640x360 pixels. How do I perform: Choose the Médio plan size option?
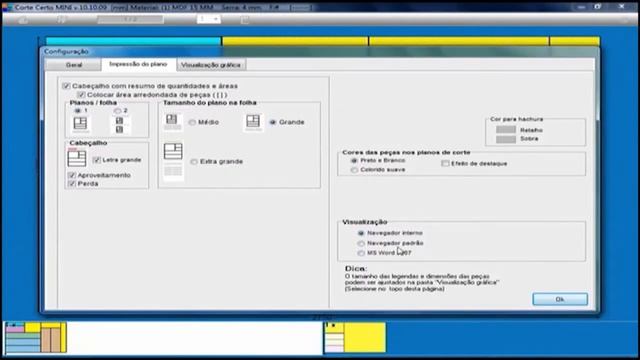pyautogui.click(x=192, y=122)
